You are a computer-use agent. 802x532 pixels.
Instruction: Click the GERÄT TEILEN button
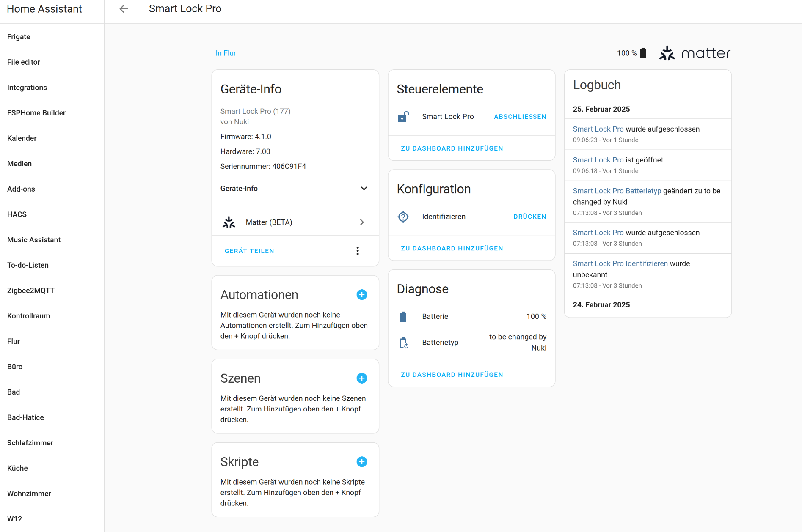coord(249,251)
